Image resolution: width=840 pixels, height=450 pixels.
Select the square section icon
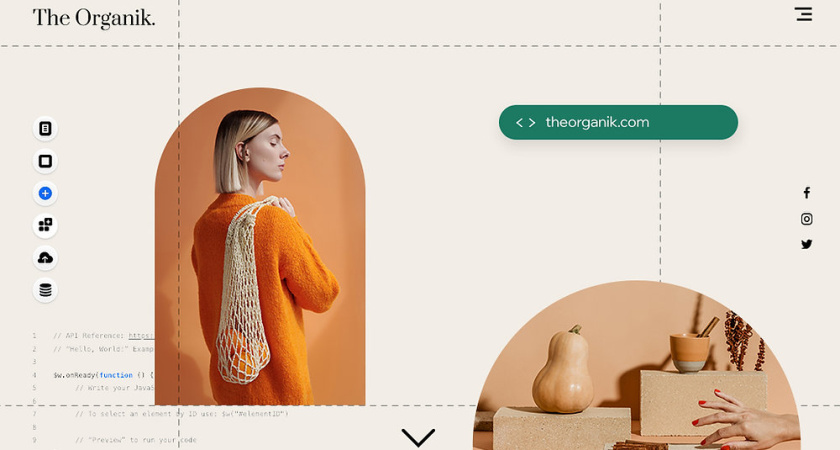pos(45,161)
